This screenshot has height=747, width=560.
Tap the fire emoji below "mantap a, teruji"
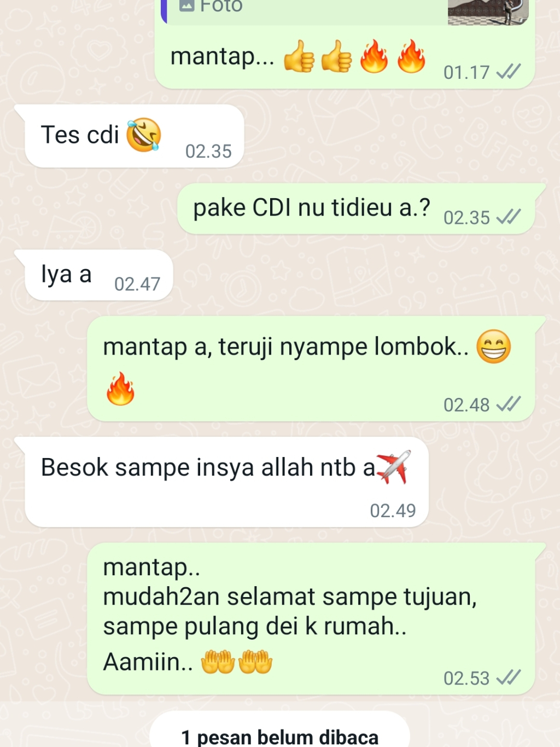click(120, 389)
